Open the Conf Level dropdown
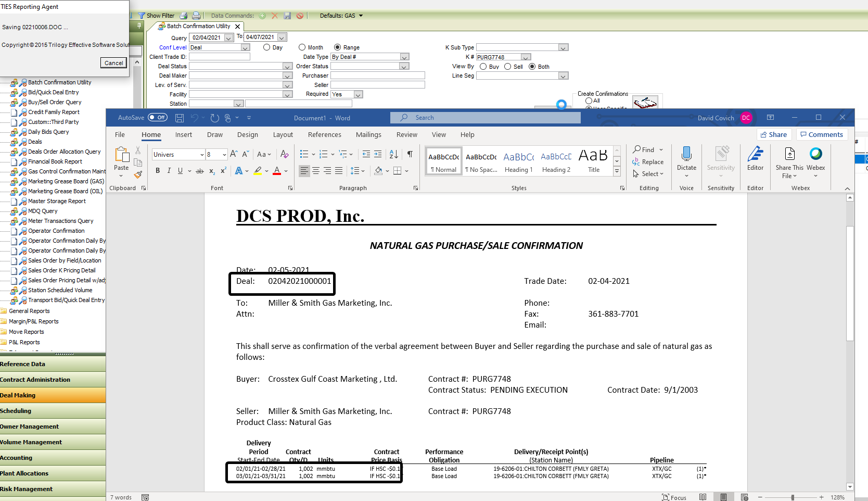This screenshot has height=501, width=868. [x=245, y=47]
